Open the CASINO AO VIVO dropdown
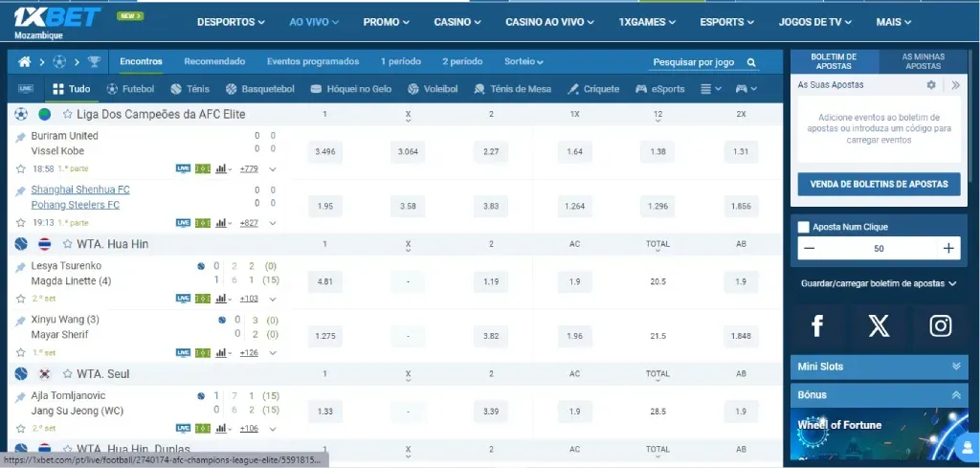The height and width of the screenshot is (468, 980). point(549,22)
